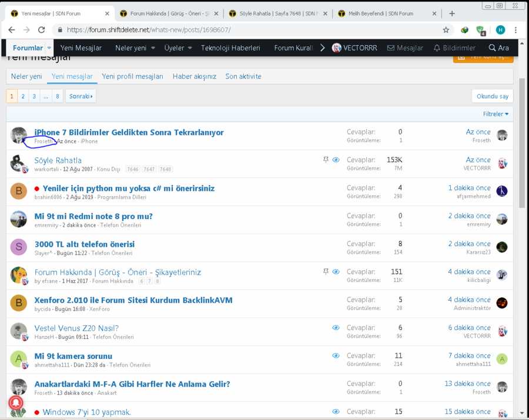Open the 3000 TL altı telefon önerisi thread
The height and width of the screenshot is (420, 529).
click(85, 244)
